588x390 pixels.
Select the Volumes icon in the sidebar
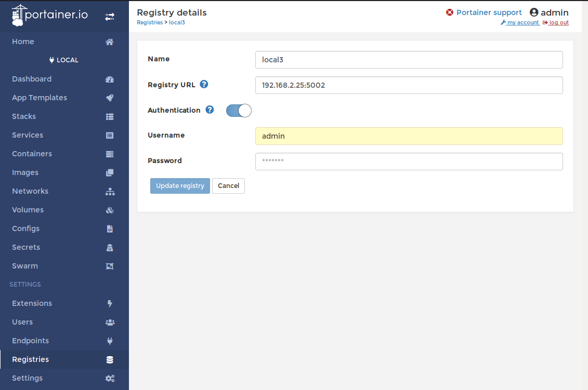tap(110, 210)
